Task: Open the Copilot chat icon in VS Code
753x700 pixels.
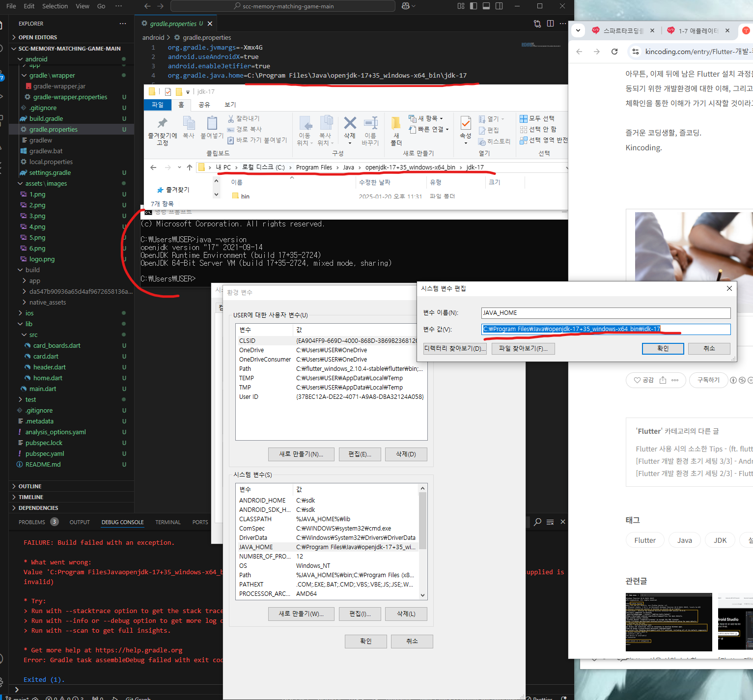Action: (x=406, y=6)
